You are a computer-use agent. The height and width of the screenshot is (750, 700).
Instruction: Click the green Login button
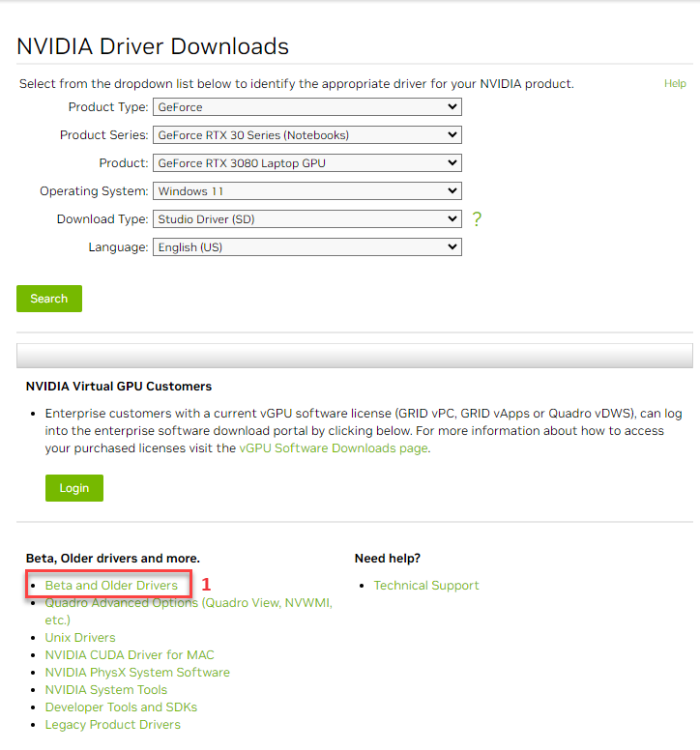point(73,488)
